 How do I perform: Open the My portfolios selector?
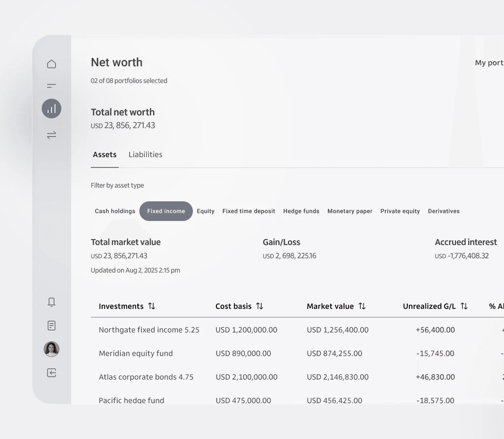(x=489, y=63)
